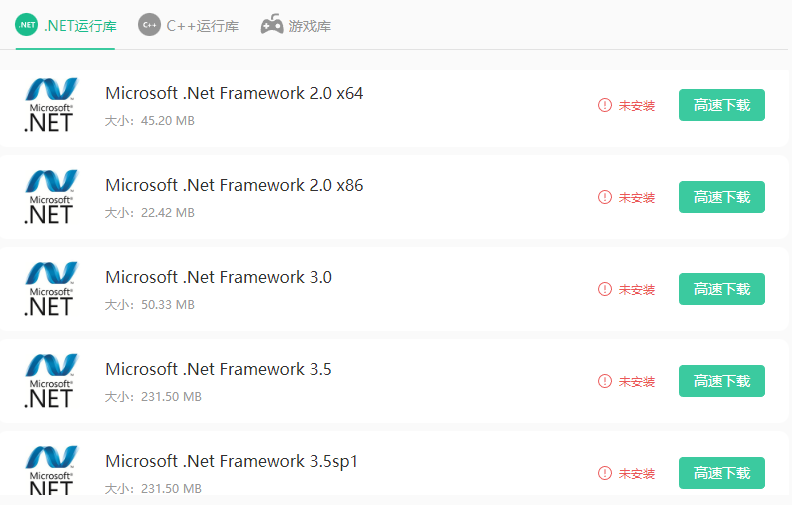
Task: Click the not-installed warning icon for Framework 3.0
Action: point(605,289)
